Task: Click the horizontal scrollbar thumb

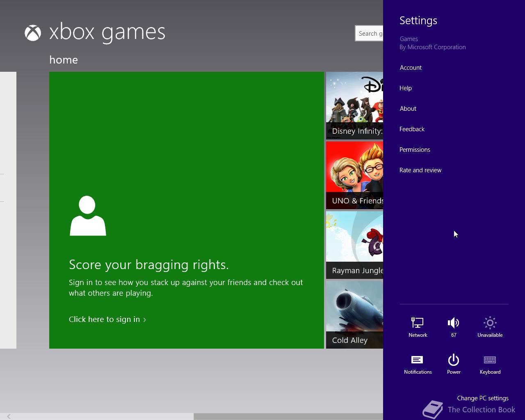Action: pyautogui.click(x=288, y=416)
